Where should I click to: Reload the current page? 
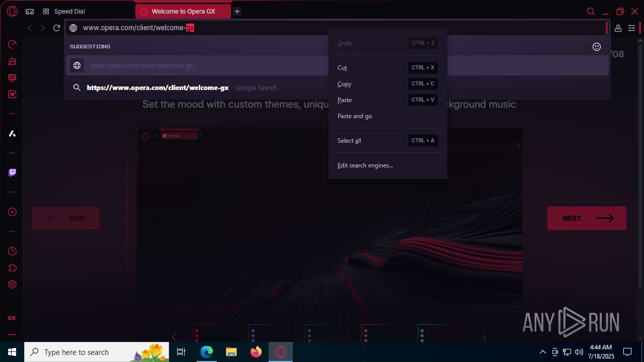pyautogui.click(x=56, y=28)
